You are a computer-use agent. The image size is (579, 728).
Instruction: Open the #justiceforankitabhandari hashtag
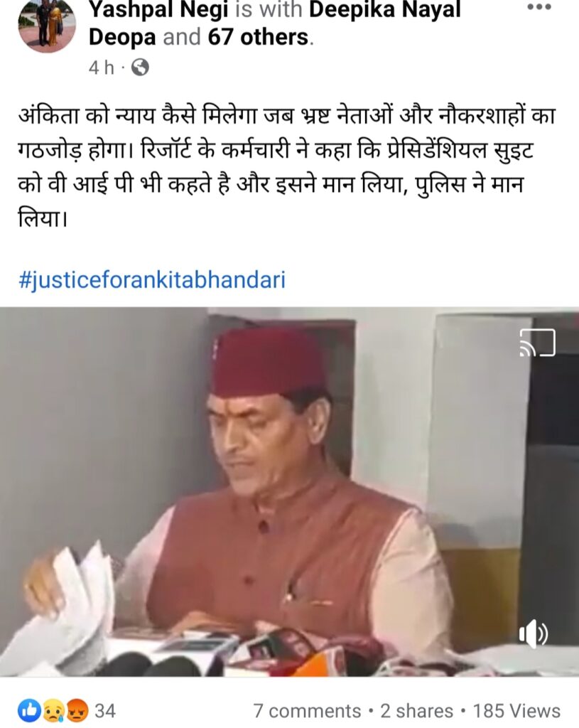(x=152, y=280)
